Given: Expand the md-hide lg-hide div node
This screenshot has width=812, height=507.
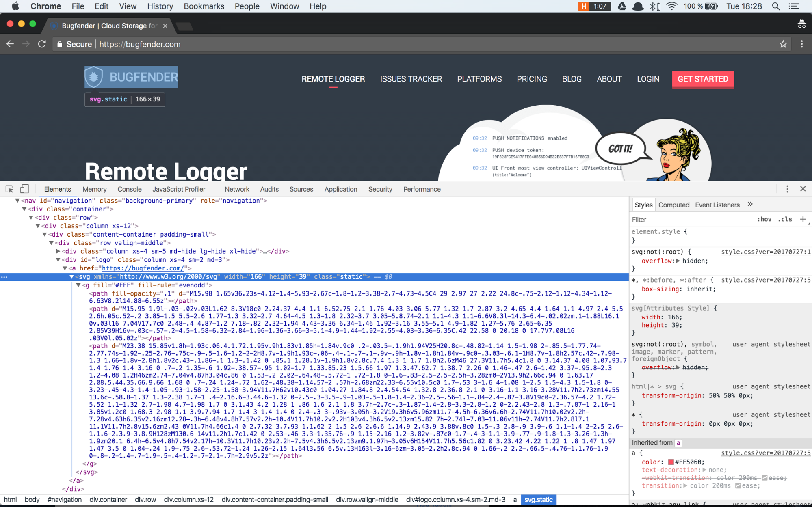Looking at the screenshot, I should click(x=58, y=251).
